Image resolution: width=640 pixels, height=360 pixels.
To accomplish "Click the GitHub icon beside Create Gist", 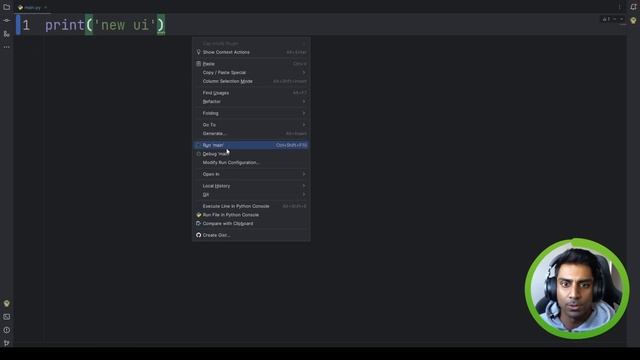I will tap(198, 235).
